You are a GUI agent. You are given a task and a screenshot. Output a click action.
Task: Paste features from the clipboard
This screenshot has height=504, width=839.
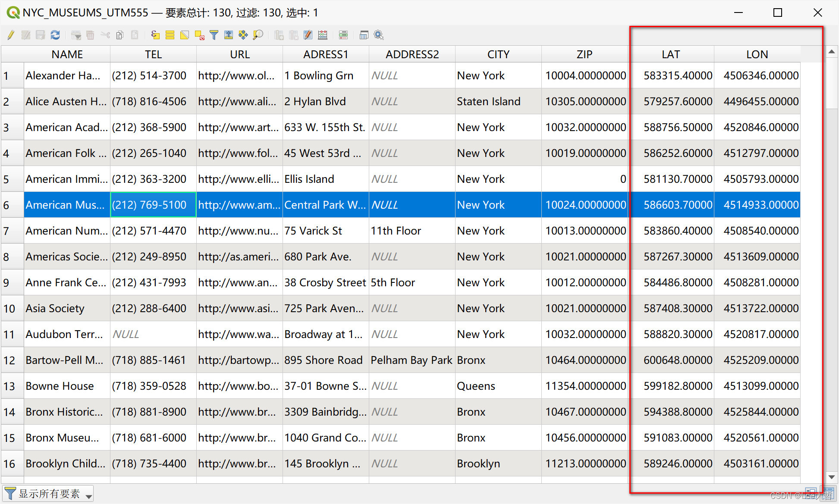pos(135,35)
